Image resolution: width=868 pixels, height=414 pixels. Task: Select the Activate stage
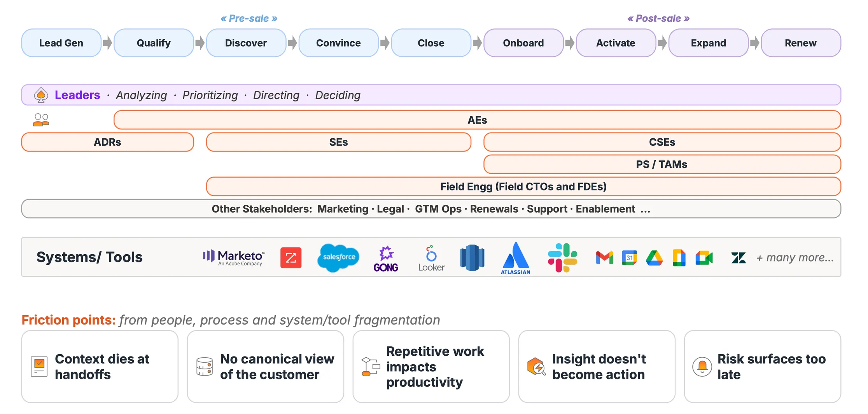[x=616, y=43]
